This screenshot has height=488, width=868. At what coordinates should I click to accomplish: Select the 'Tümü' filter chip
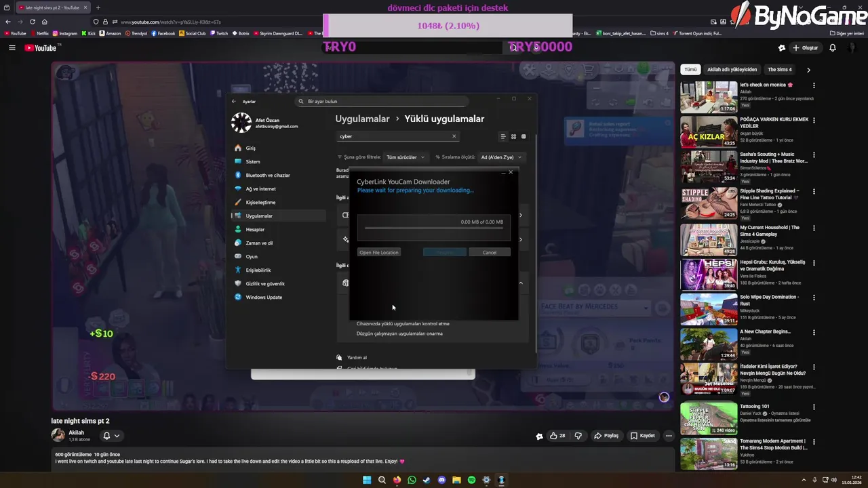pyautogui.click(x=690, y=69)
